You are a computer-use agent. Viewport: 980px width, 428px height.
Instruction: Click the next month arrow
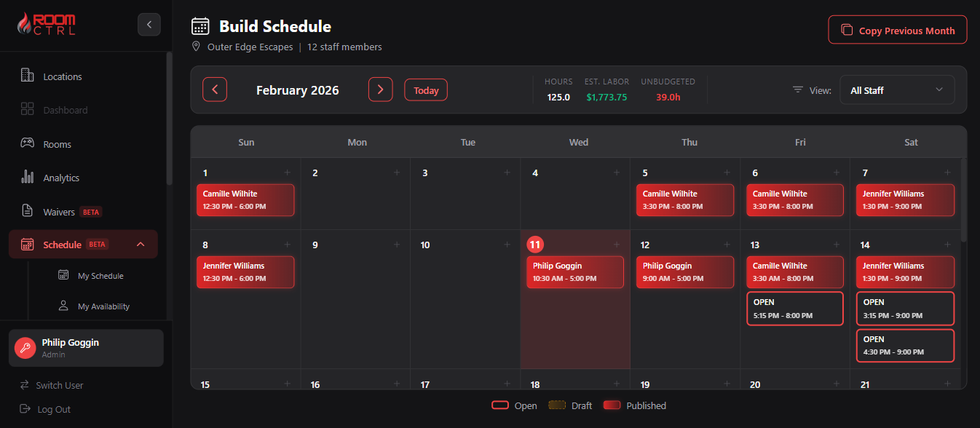click(380, 89)
